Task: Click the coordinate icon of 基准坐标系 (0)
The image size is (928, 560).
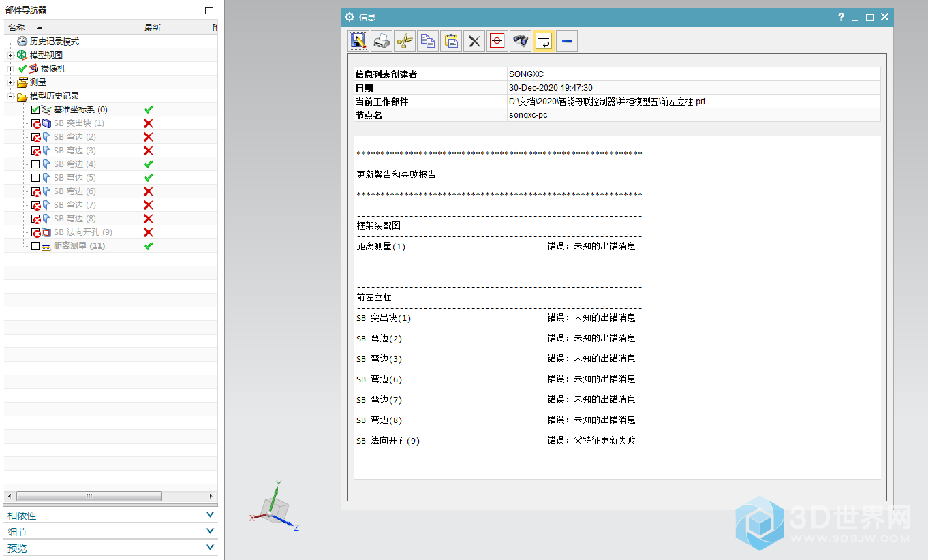Action: click(46, 110)
